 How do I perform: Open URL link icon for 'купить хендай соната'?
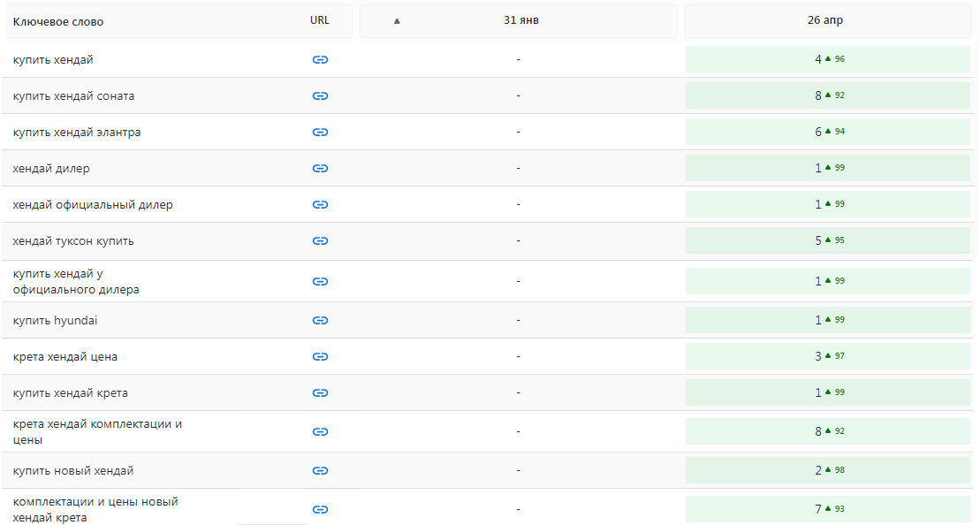pyautogui.click(x=320, y=95)
